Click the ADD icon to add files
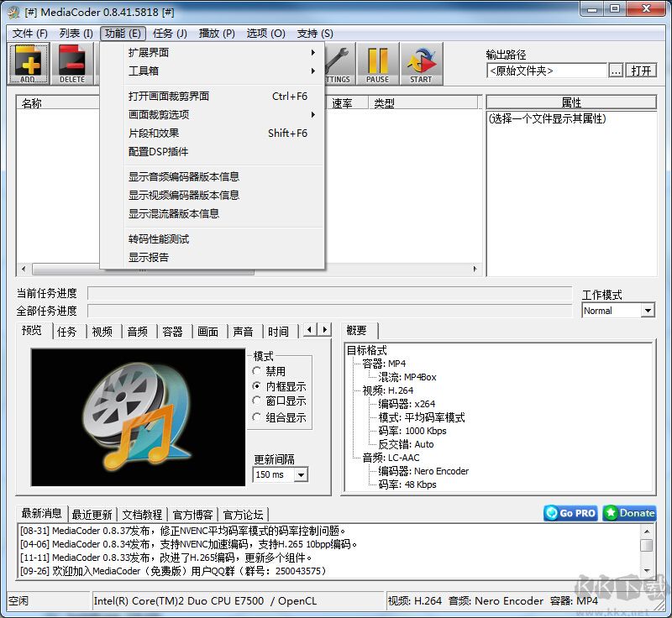Screen dimensions: 672x618 (28, 63)
